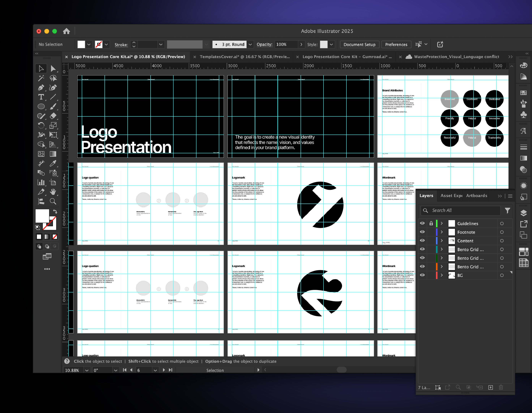
Task: Select the Direct Selection tool
Action: click(x=53, y=69)
